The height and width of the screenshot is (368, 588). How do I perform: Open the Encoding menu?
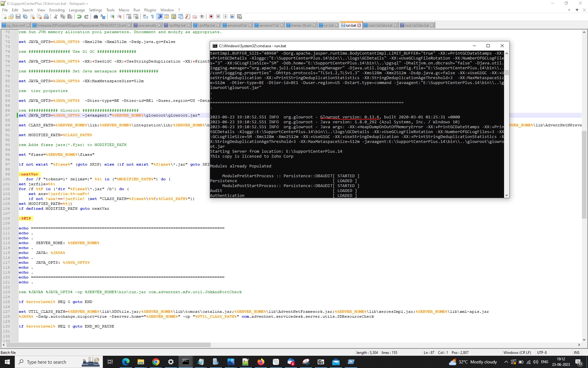(57, 10)
